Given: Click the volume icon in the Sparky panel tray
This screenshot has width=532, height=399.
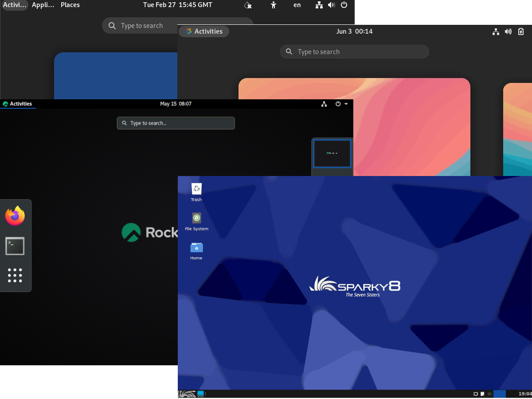Looking at the screenshot, I should click(489, 394).
